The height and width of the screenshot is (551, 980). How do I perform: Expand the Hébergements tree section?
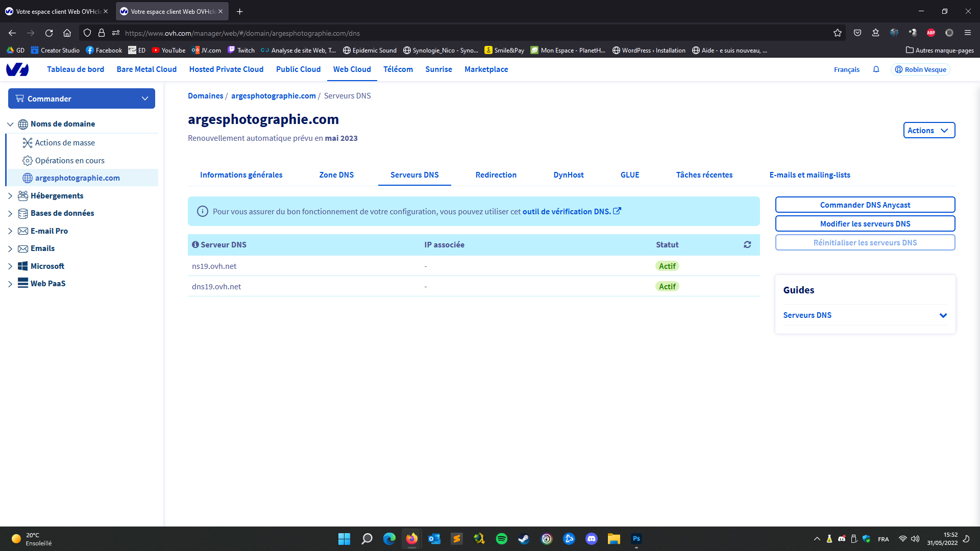pos(10,196)
